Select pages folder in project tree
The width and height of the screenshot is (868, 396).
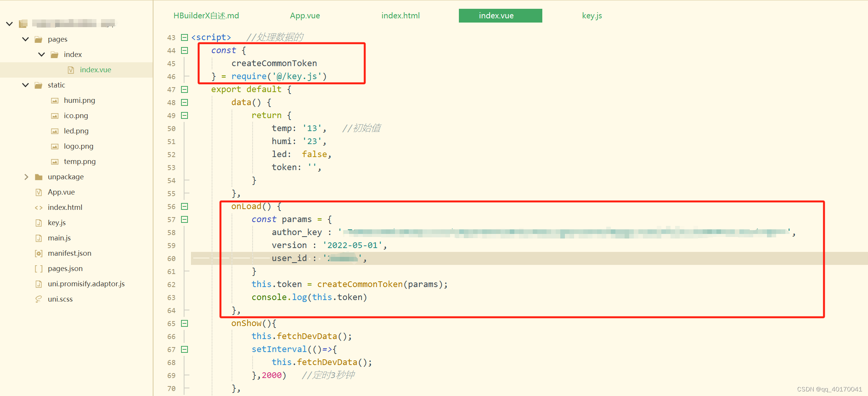(x=57, y=39)
